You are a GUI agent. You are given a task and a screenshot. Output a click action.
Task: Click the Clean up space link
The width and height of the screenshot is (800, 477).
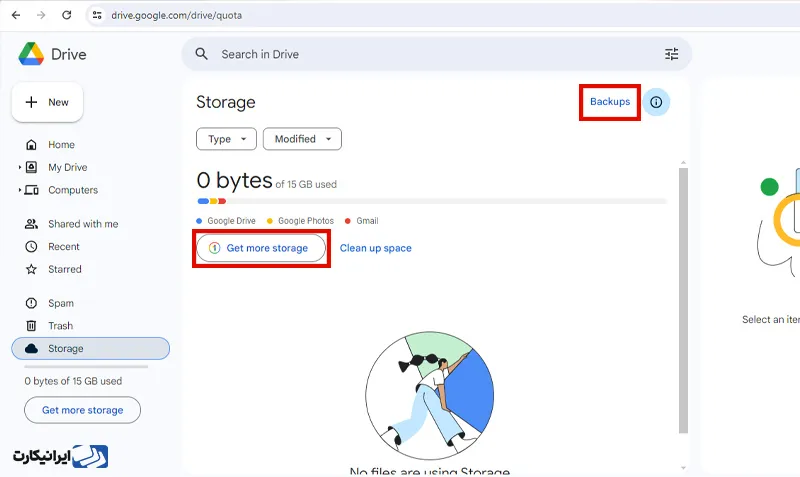coord(376,248)
